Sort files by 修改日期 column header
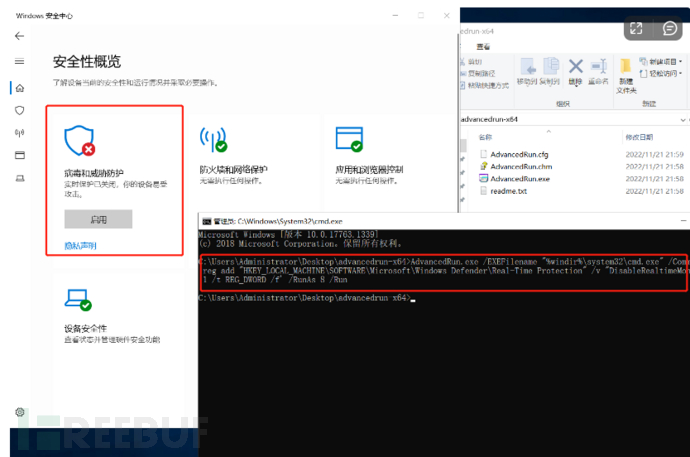Image resolution: width=690 pixels, height=457 pixels. pos(639,137)
